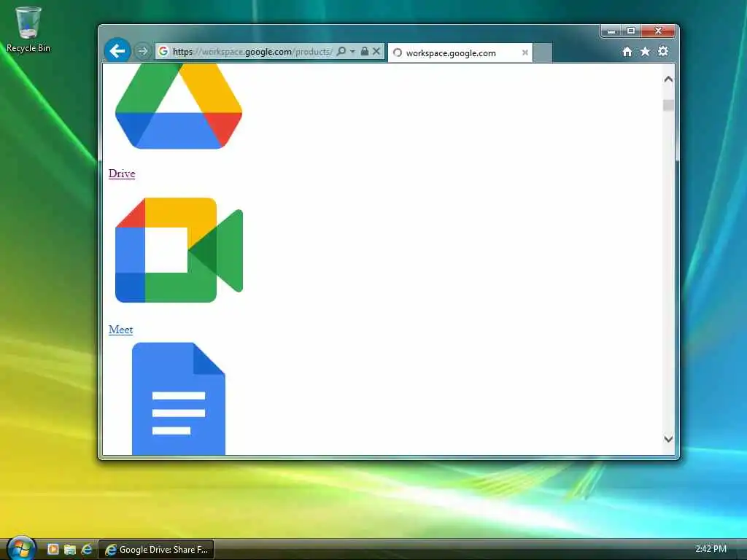The height and width of the screenshot is (560, 747).
Task: Stop loading with the X button
Action: click(x=376, y=51)
